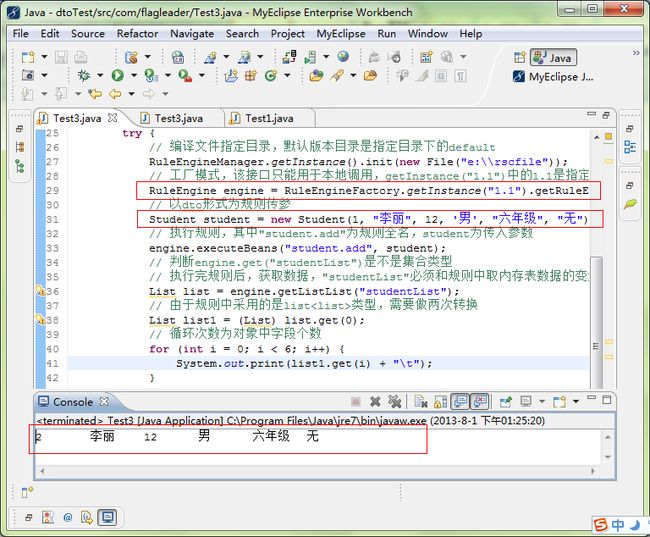Click the Package Explorer hierarchy icon in left sidebar

point(19,147)
